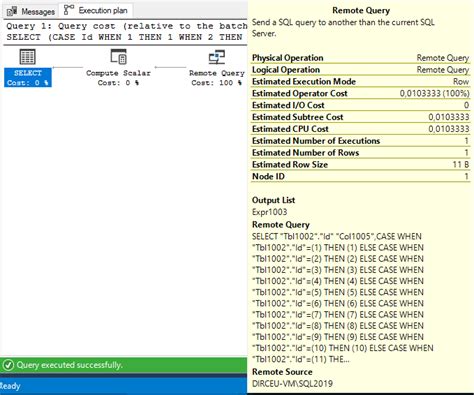The height and width of the screenshot is (395, 474).
Task: Click the Estimated Execution Mode value Row
Action: (x=461, y=82)
